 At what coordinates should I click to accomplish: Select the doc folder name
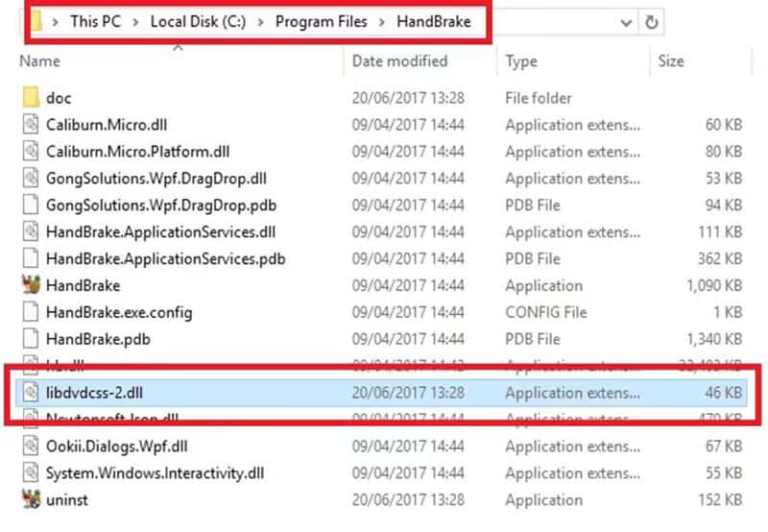point(59,98)
